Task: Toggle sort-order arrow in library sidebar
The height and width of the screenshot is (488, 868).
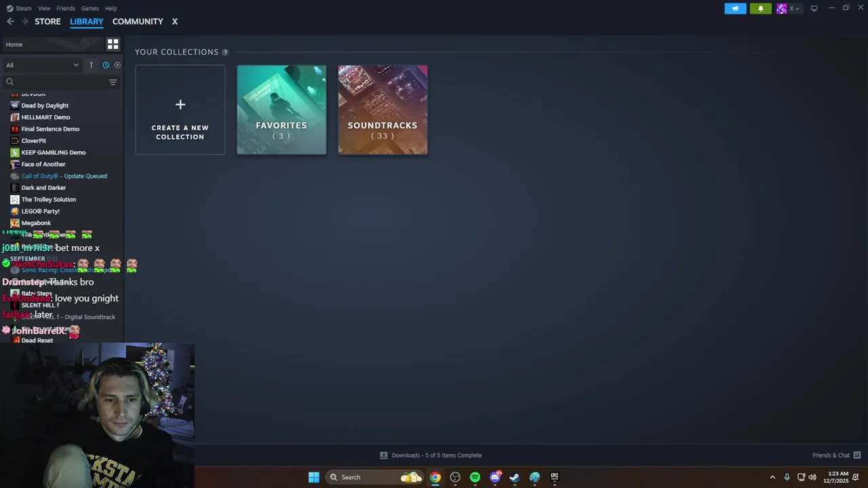Action: pos(91,65)
